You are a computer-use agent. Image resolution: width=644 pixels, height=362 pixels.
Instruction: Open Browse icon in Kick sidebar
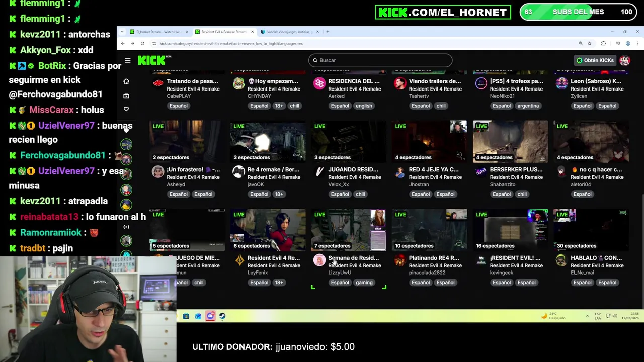[x=126, y=95]
